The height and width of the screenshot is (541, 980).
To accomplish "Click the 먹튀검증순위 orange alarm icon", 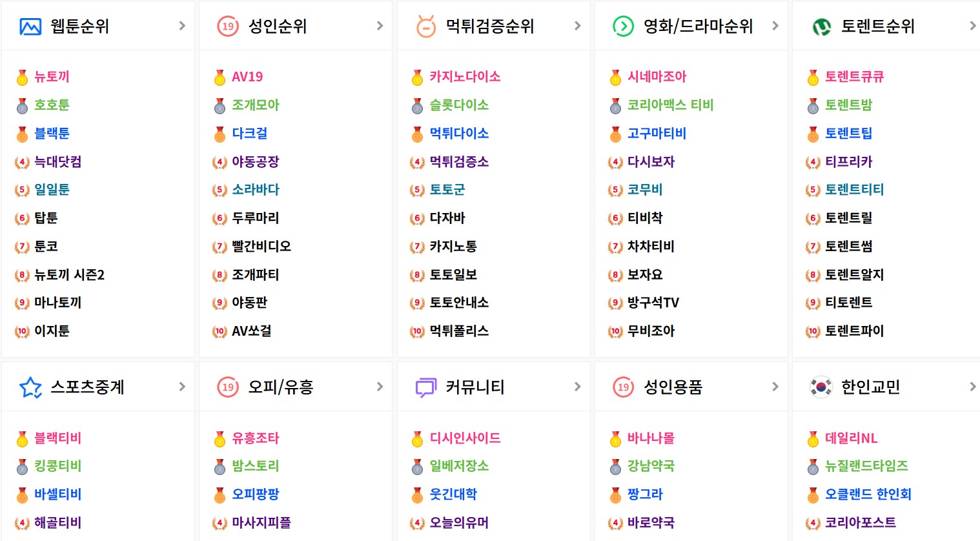I will point(426,26).
